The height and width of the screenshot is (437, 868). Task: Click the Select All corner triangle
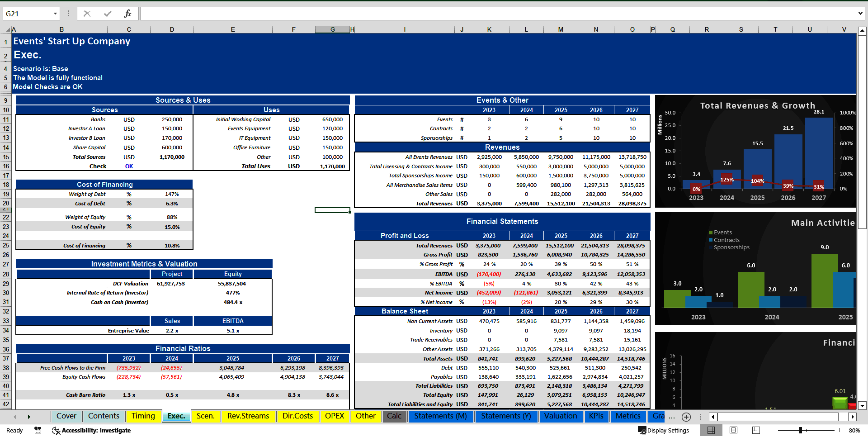click(x=8, y=29)
